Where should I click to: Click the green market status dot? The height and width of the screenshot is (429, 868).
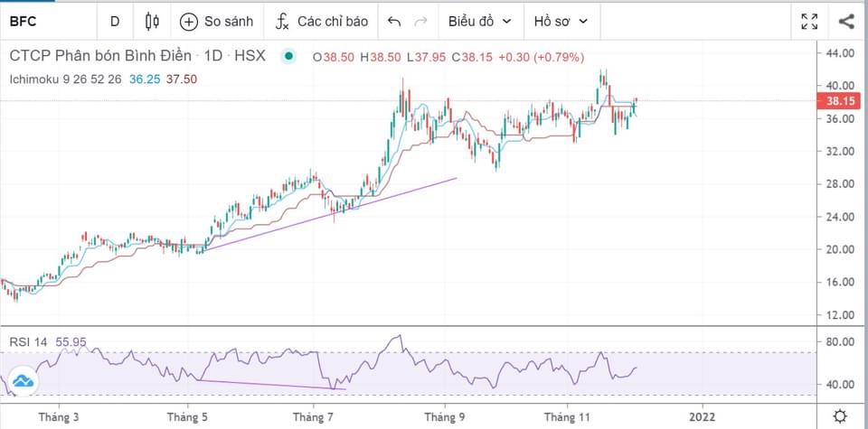point(288,56)
